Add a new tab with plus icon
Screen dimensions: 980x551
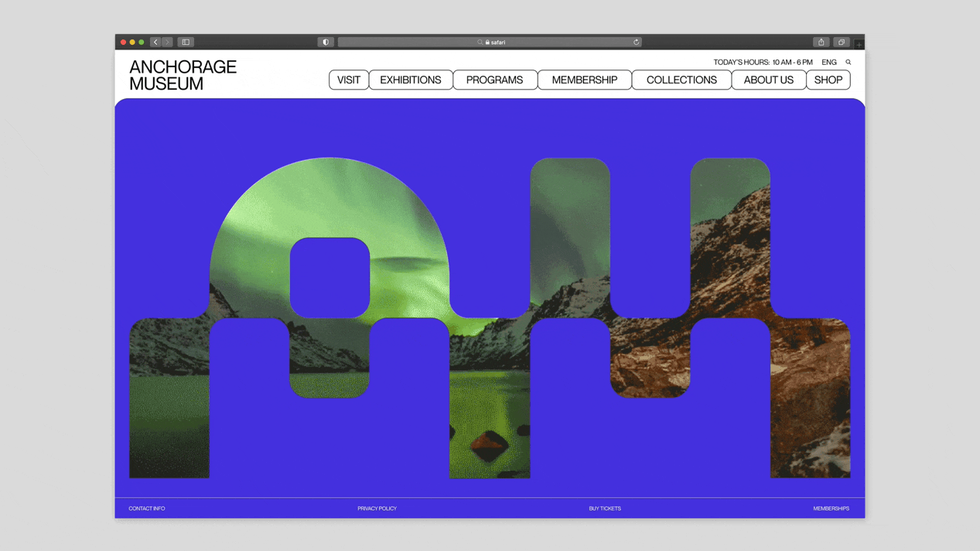coord(859,44)
